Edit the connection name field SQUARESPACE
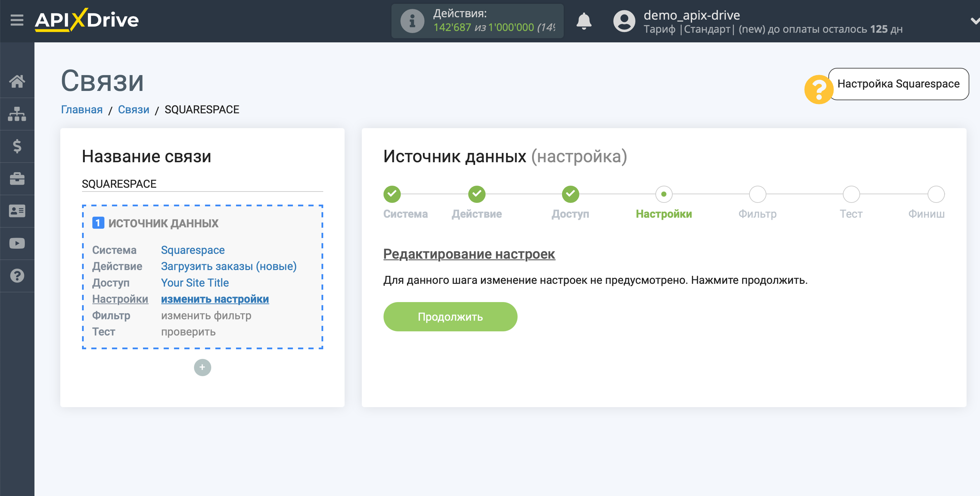Screen dimensions: 980x496 click(202, 184)
